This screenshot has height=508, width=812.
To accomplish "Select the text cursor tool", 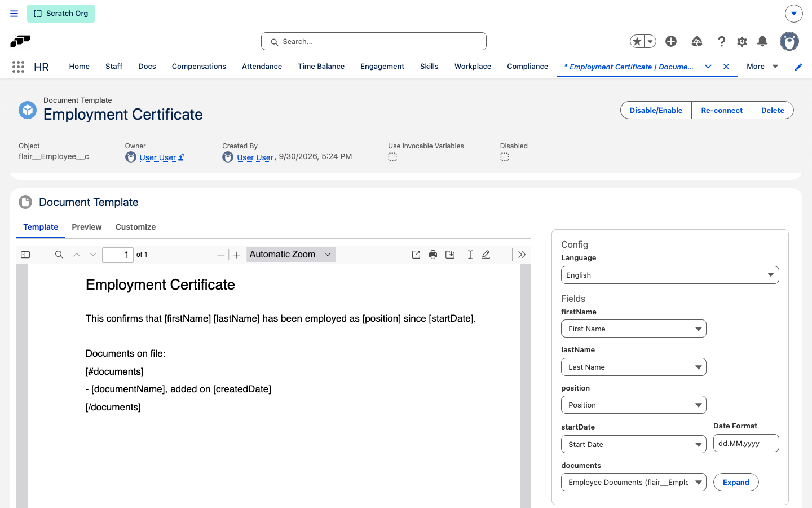I will pyautogui.click(x=470, y=255).
